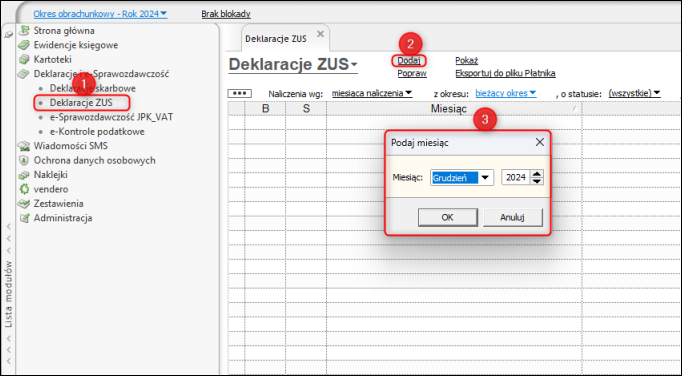
Task: Click the Dodaj link
Action: coord(408,60)
